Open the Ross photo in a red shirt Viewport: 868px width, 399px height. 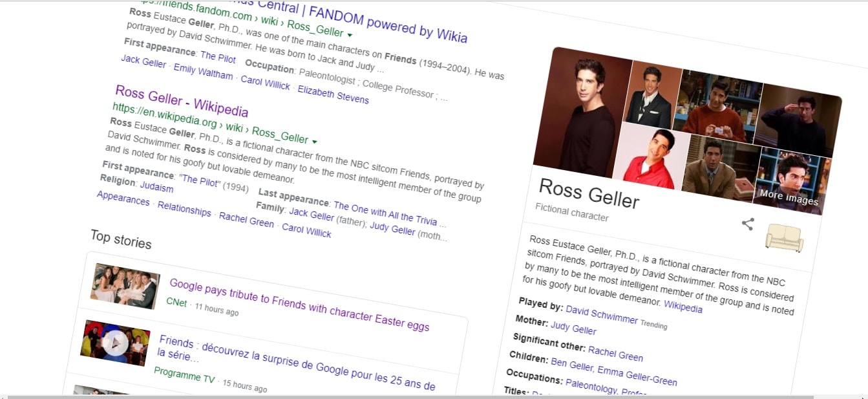coord(650,156)
